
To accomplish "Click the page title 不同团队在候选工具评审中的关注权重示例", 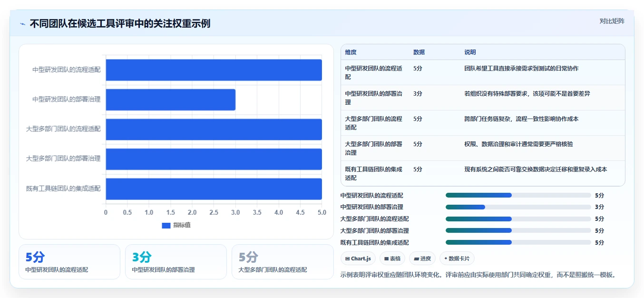I will 120,23.
